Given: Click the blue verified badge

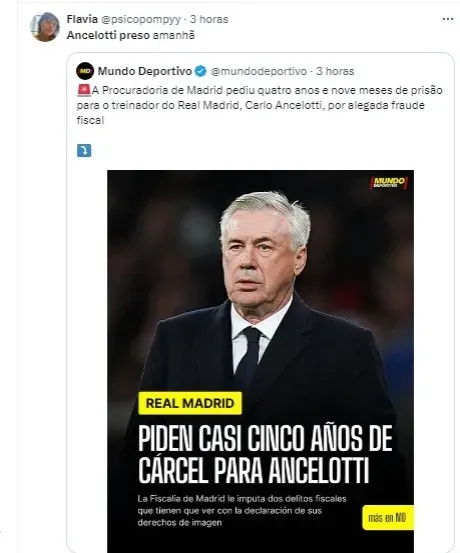Looking at the screenshot, I should (201, 71).
